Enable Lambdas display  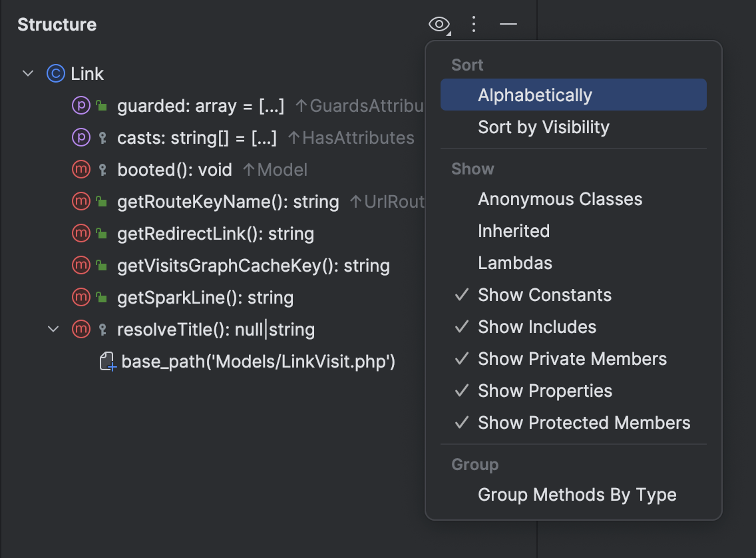coord(514,262)
